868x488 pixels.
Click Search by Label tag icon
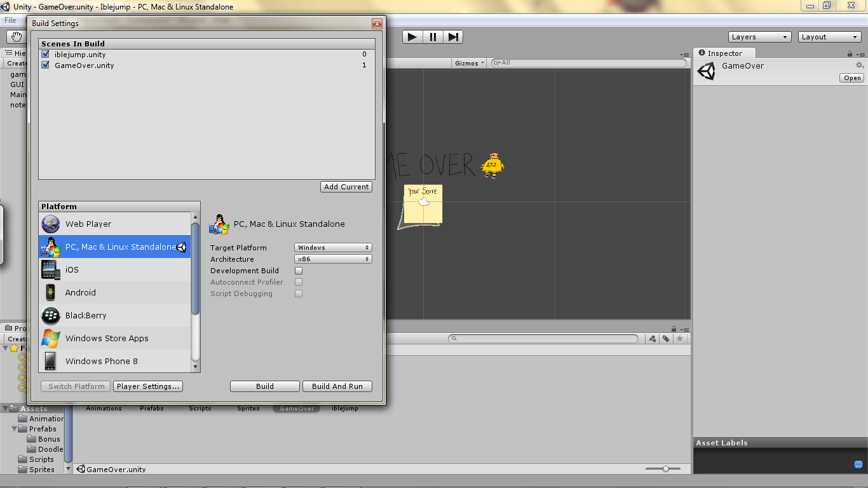coord(666,339)
